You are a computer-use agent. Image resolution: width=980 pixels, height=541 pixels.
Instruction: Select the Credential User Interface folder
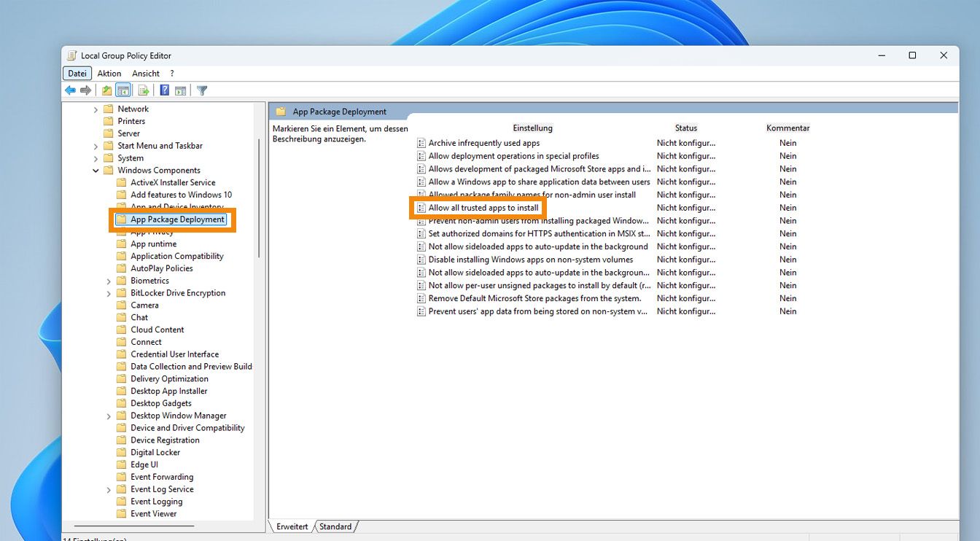pos(175,354)
